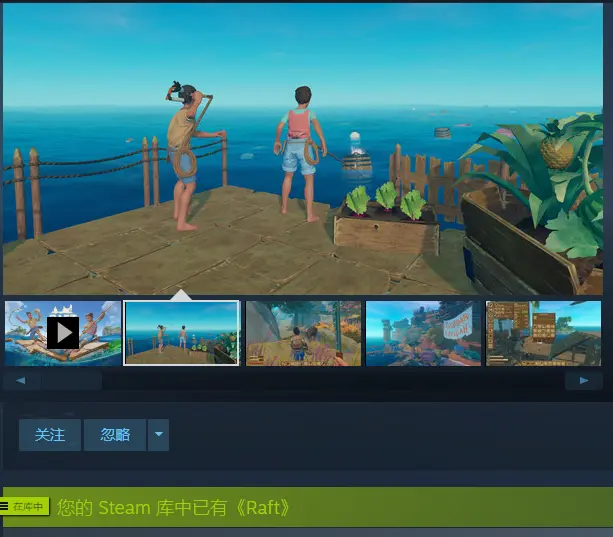Click the left arrow of thumbnail scroller
613x537 pixels.
coord(21,380)
